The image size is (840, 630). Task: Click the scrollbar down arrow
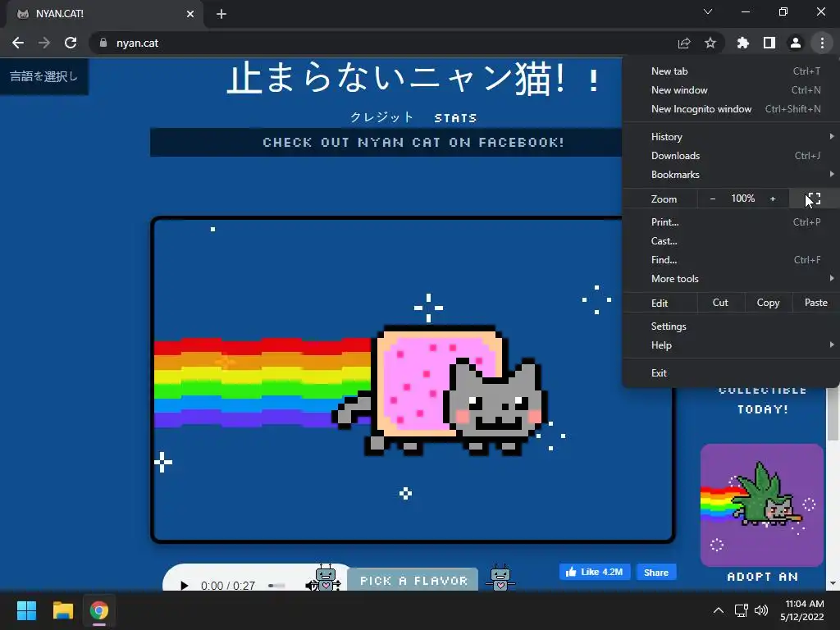(x=833, y=583)
